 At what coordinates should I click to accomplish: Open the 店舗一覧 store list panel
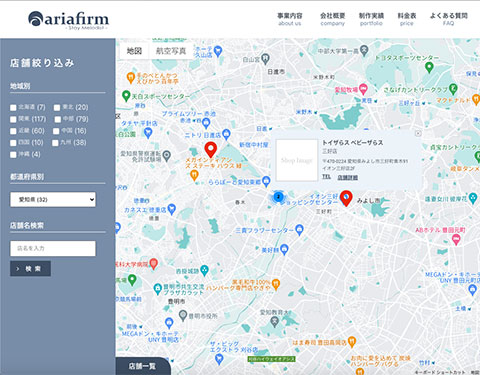(142, 366)
